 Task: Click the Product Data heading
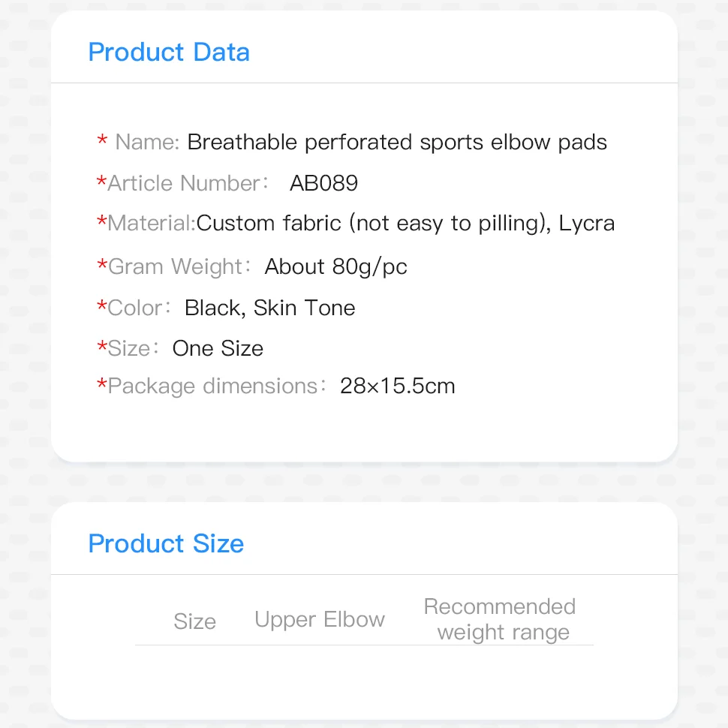pos(169,53)
